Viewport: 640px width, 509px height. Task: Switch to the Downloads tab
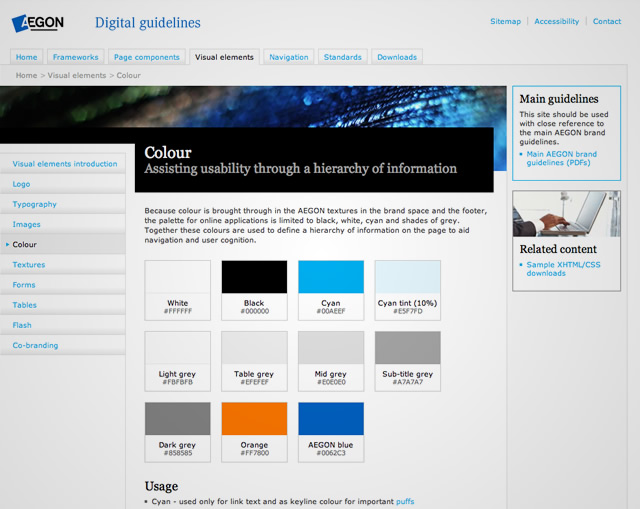pos(397,57)
